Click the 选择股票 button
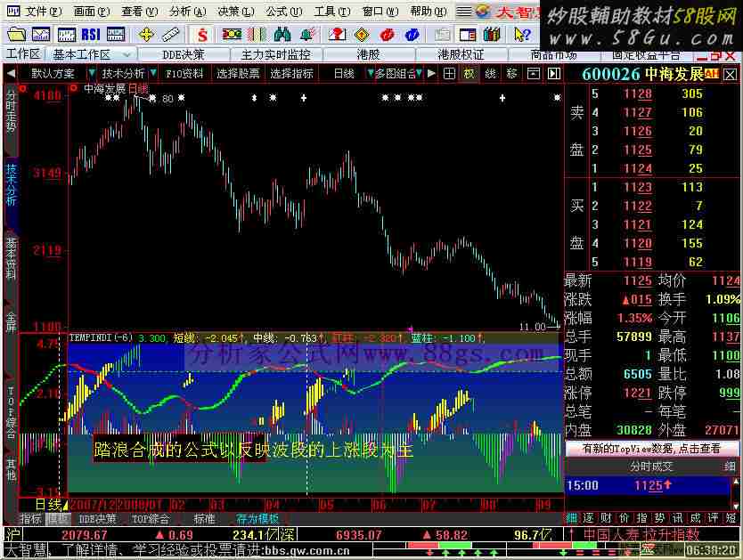This screenshot has height=560, width=743. pos(239,73)
